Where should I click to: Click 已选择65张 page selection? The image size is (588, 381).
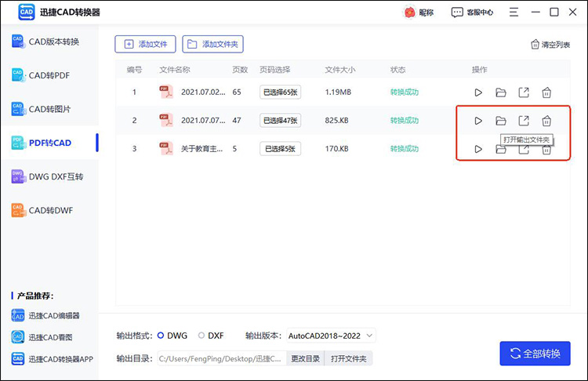click(x=280, y=93)
